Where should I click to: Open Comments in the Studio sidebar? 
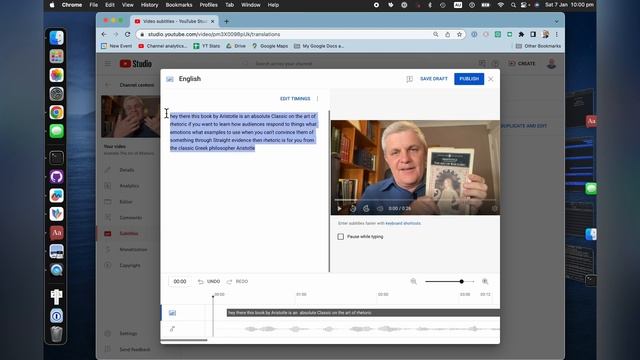(x=131, y=218)
